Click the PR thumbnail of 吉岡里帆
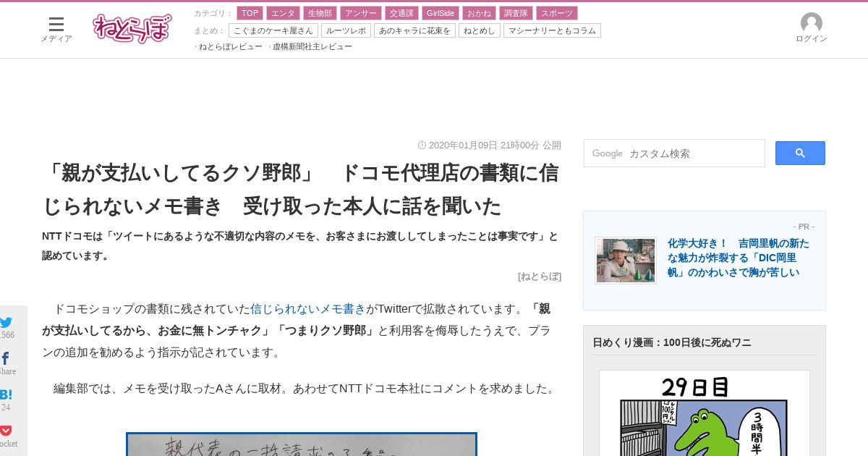 626,261
